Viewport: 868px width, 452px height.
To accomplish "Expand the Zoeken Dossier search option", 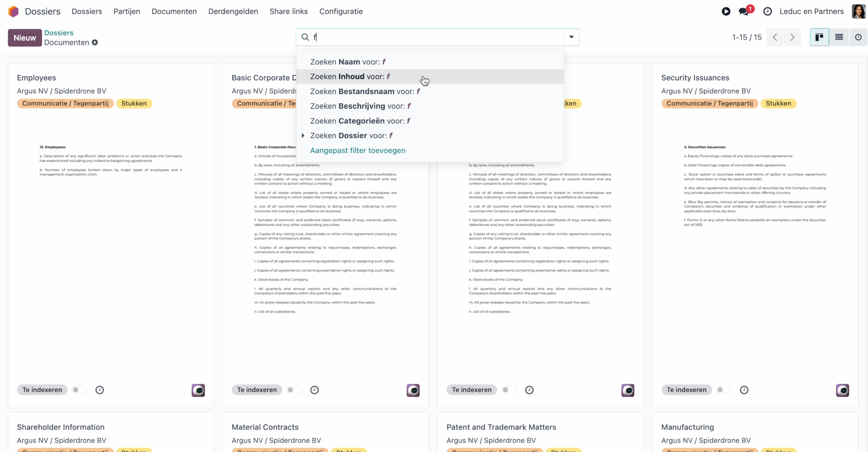I will [x=303, y=136].
